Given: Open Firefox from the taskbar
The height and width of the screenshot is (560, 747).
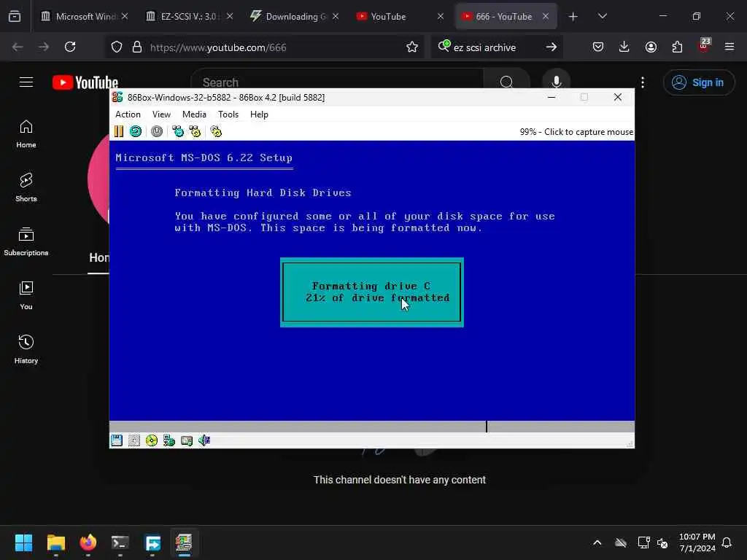Looking at the screenshot, I should pyautogui.click(x=88, y=542).
